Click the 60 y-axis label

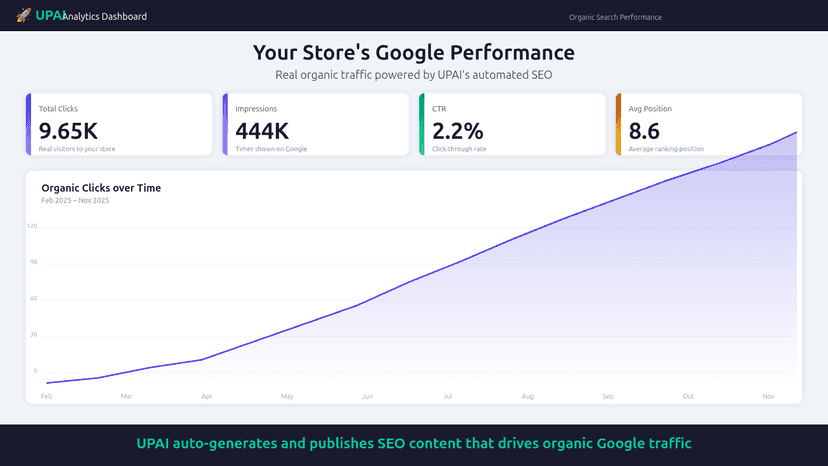click(x=34, y=299)
